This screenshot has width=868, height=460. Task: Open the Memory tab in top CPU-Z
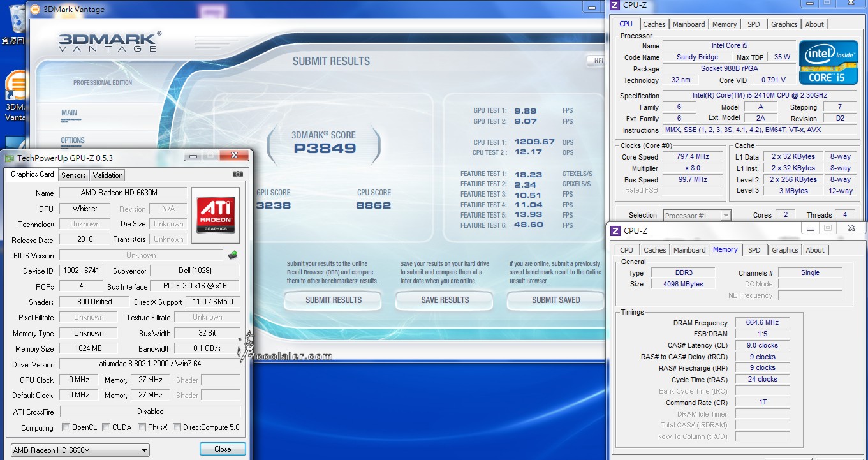tap(725, 24)
